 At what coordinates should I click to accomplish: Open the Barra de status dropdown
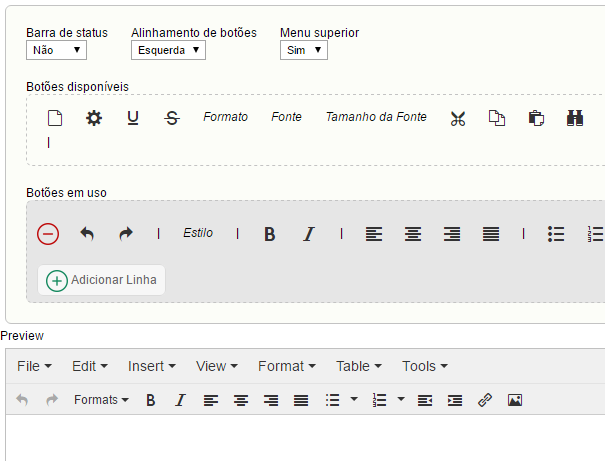click(x=56, y=50)
